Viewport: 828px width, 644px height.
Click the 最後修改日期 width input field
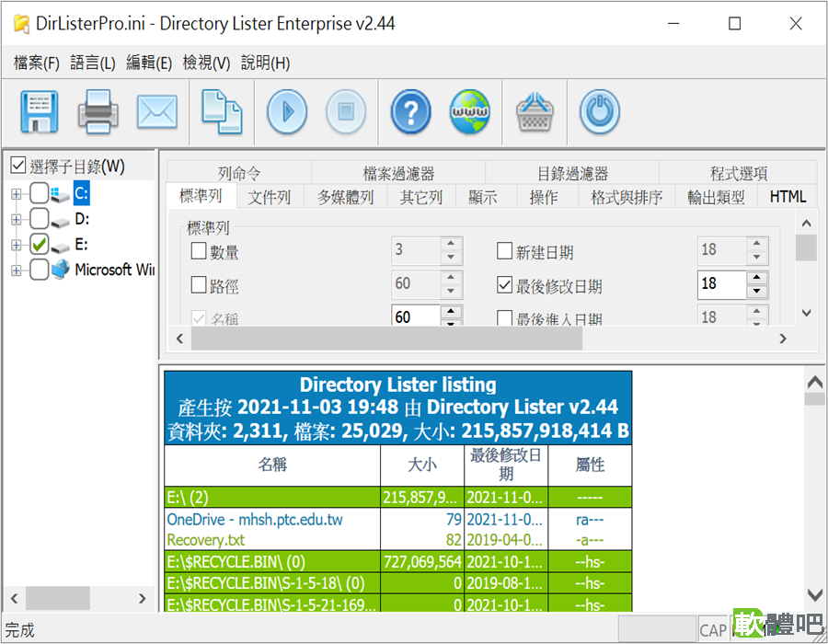click(x=721, y=284)
